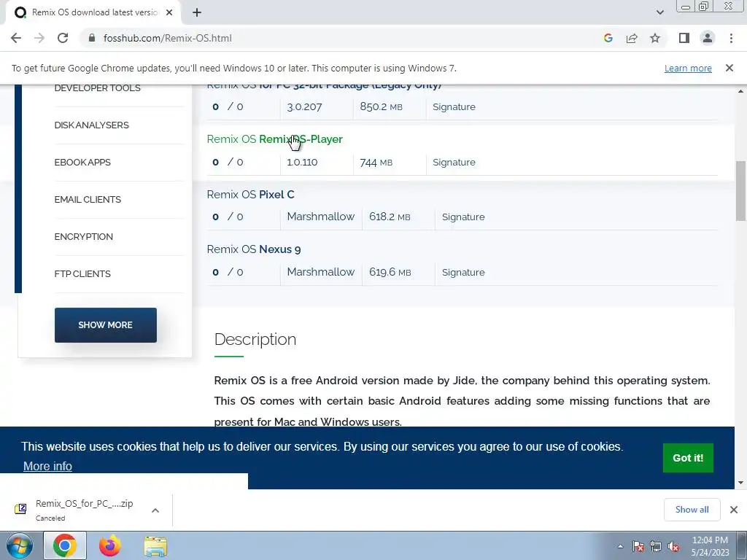Image resolution: width=747 pixels, height=560 pixels.
Task: Click the muted volume tray icon
Action: click(x=673, y=547)
